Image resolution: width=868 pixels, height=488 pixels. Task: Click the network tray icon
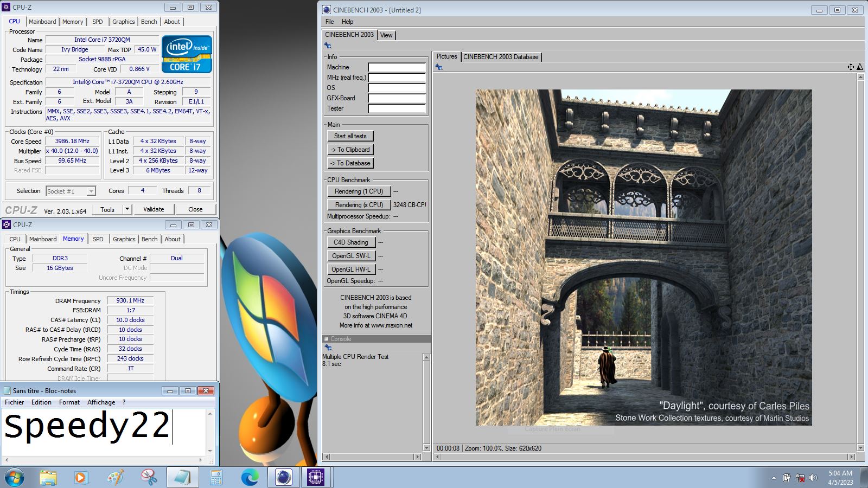[x=800, y=478]
